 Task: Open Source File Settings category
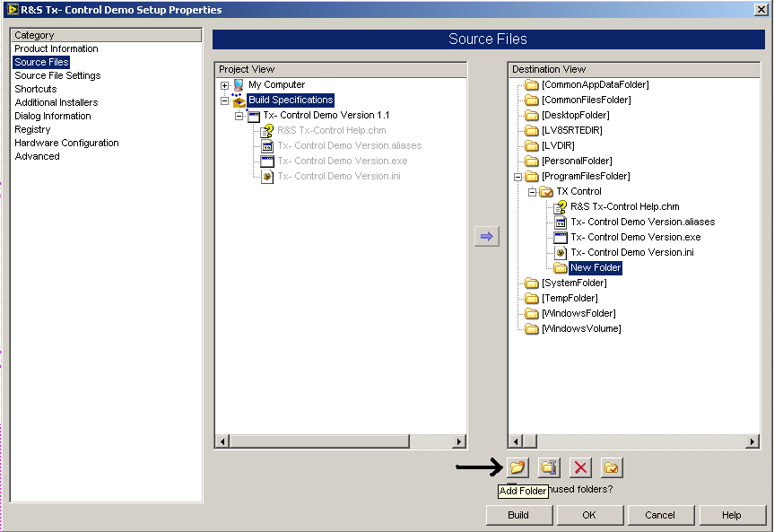tap(57, 75)
